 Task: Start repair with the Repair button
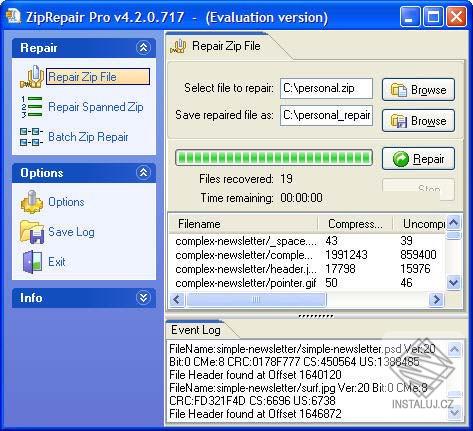click(x=418, y=159)
